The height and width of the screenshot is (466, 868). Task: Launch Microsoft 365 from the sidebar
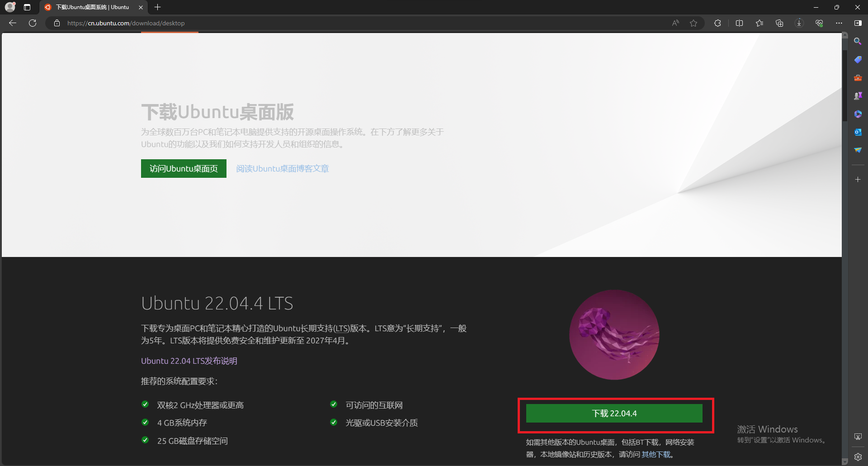pyautogui.click(x=858, y=114)
